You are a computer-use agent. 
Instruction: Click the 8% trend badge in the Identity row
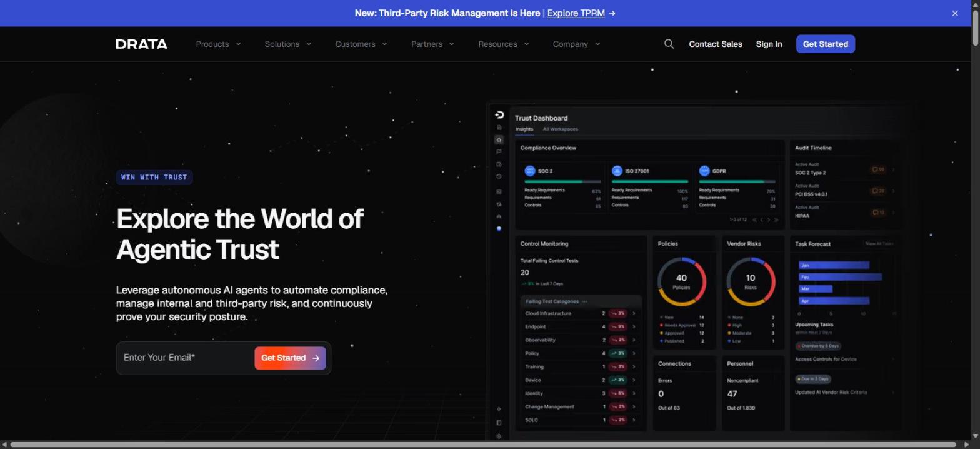[x=618, y=393]
